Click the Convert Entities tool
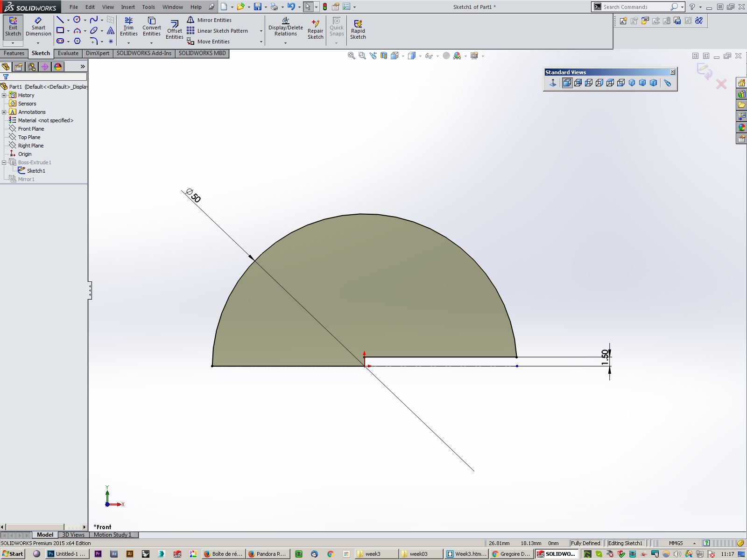The width and height of the screenshot is (747, 560). 152,27
